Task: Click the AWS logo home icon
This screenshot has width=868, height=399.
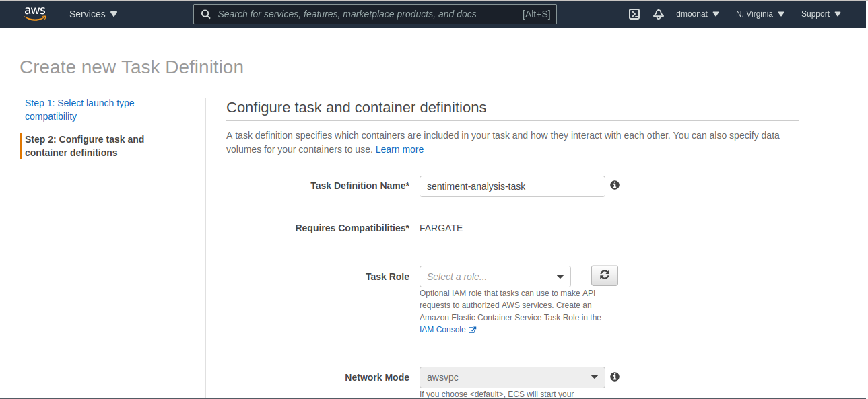Action: [x=35, y=14]
